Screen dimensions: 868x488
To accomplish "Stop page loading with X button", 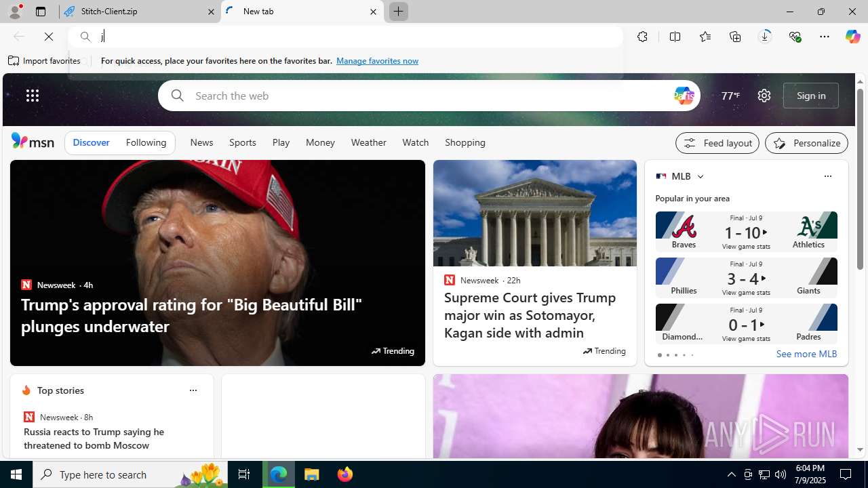I will tap(49, 37).
